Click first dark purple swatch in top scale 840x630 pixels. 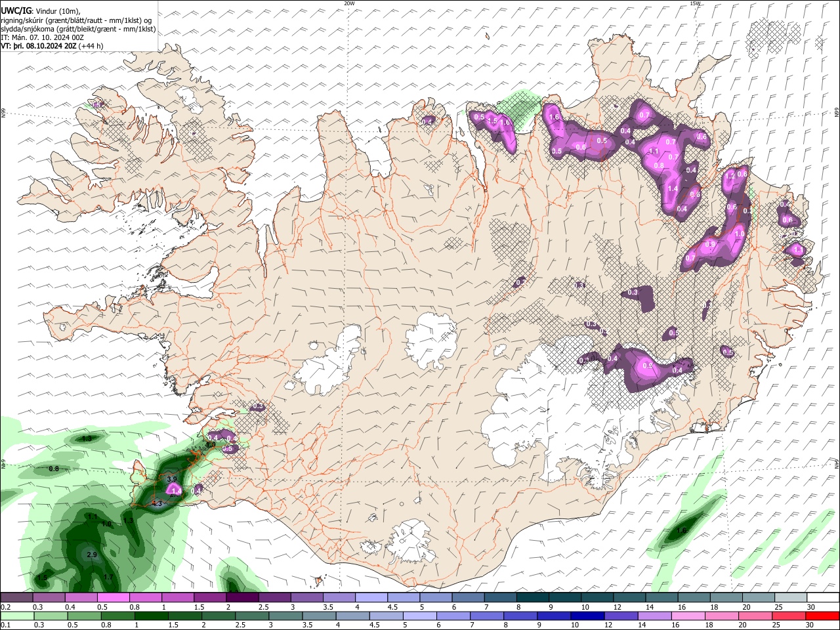click(16, 598)
